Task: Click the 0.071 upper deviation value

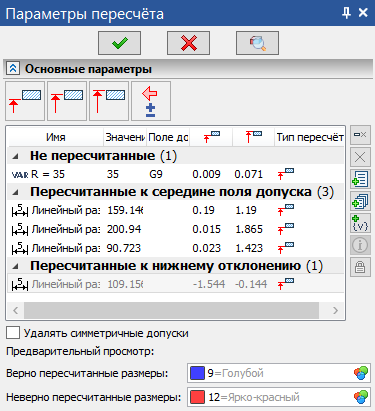Action: pyautogui.click(x=249, y=174)
